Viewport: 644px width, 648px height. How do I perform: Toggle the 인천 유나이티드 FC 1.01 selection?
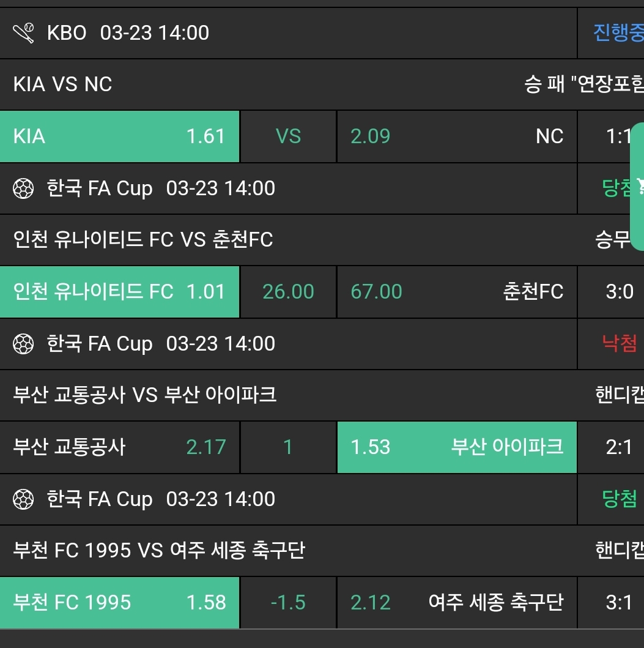pos(119,292)
